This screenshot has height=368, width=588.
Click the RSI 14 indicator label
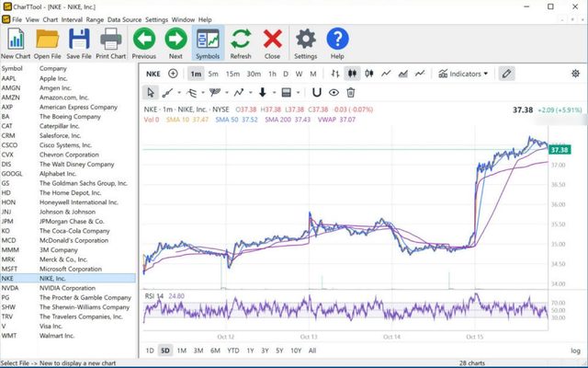[154, 296]
